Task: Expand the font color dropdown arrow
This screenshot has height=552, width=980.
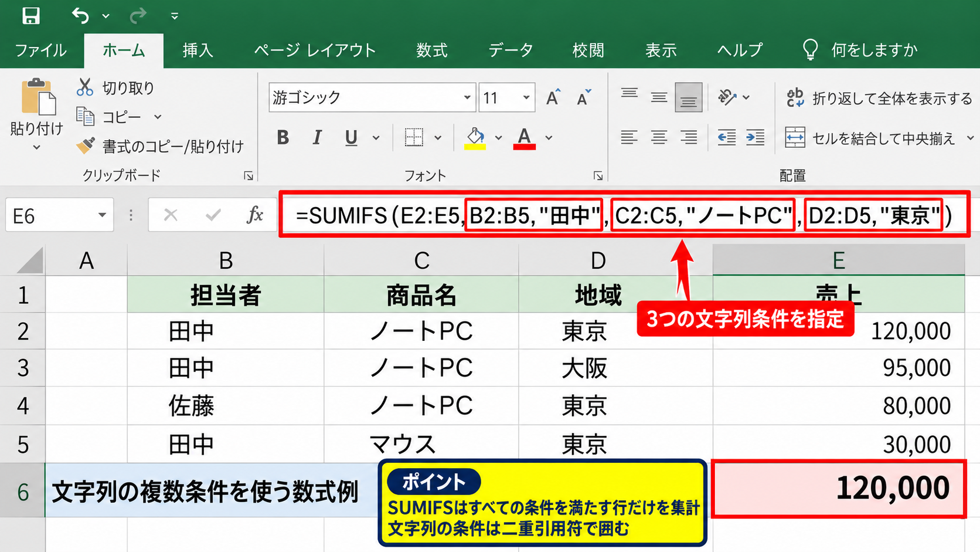Action: tap(549, 138)
